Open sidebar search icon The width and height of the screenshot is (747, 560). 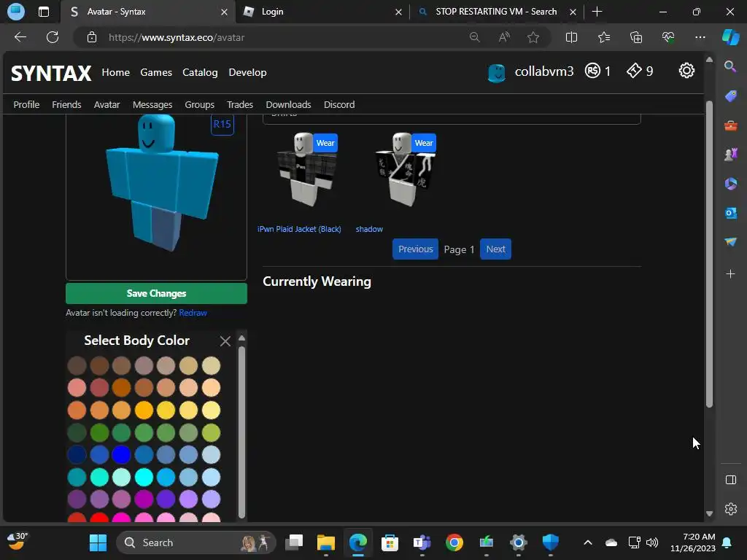[730, 66]
